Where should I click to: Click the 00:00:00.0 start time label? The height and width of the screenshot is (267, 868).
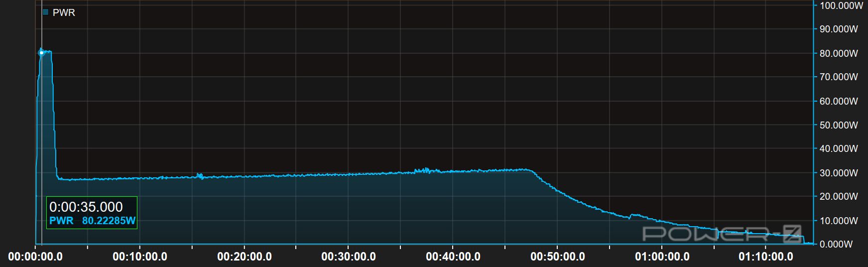[x=35, y=257]
